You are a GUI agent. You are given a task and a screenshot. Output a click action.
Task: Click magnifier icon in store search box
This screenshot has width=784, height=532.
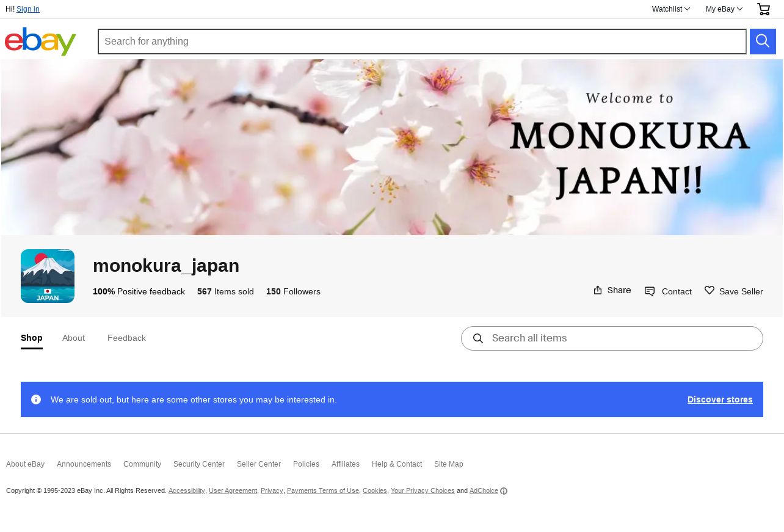[478, 338]
